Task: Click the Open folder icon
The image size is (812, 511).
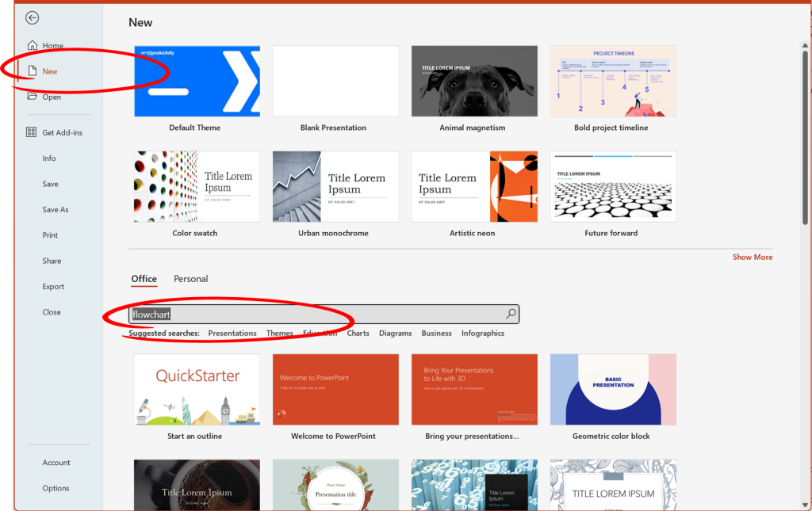Action: coord(32,96)
